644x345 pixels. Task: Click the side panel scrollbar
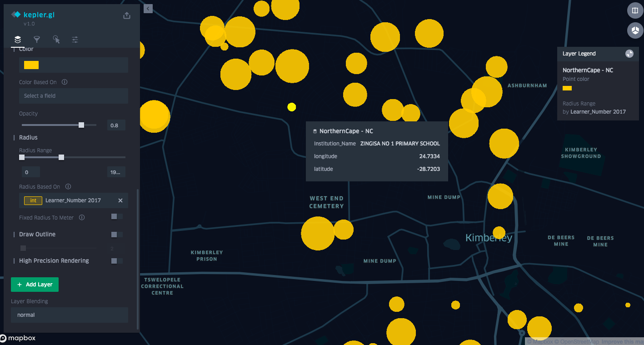tap(138, 259)
